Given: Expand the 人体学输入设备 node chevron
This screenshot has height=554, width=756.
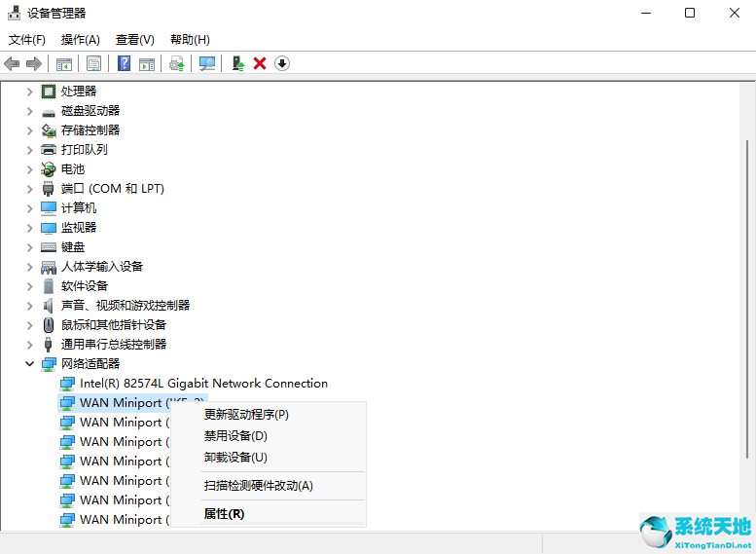Looking at the screenshot, I should [30, 267].
